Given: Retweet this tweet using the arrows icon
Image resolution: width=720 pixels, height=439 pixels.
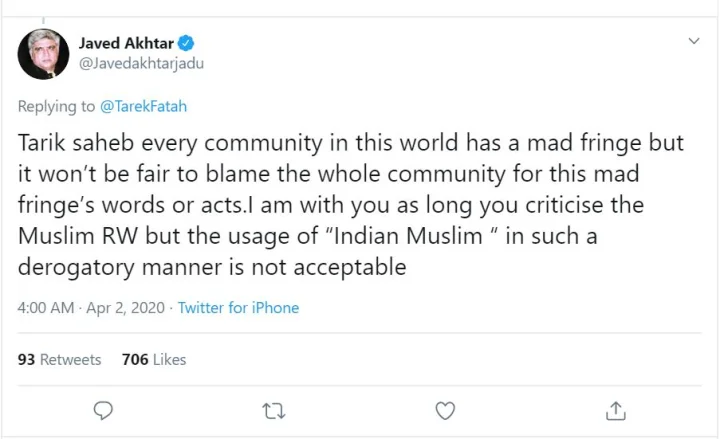Looking at the screenshot, I should pyautogui.click(x=272, y=410).
